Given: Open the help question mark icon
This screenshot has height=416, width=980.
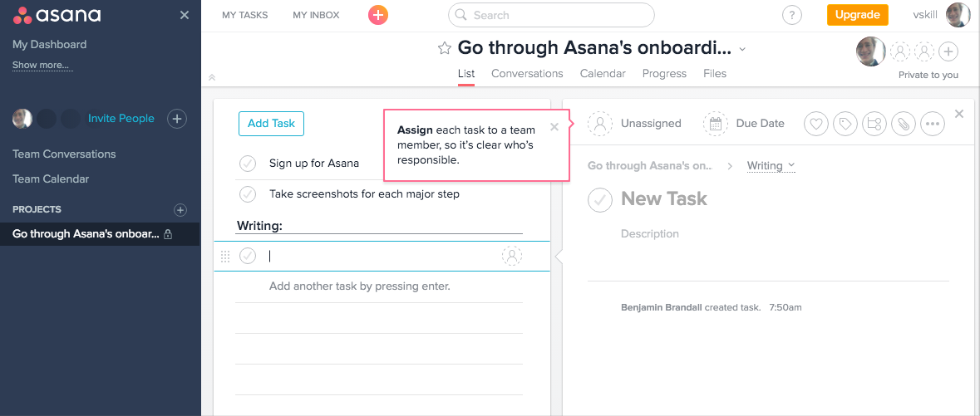Looking at the screenshot, I should (x=792, y=16).
